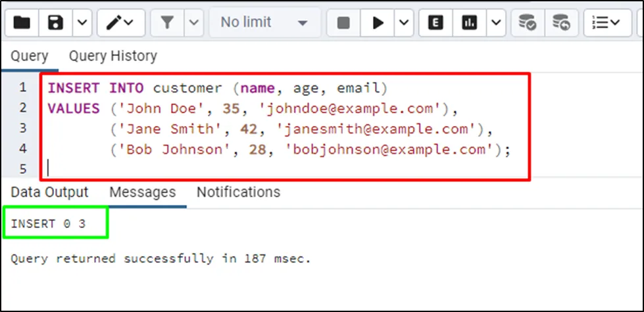This screenshot has height=312, width=644.
Task: Click the Explain Analyze chart icon
Action: (x=469, y=22)
